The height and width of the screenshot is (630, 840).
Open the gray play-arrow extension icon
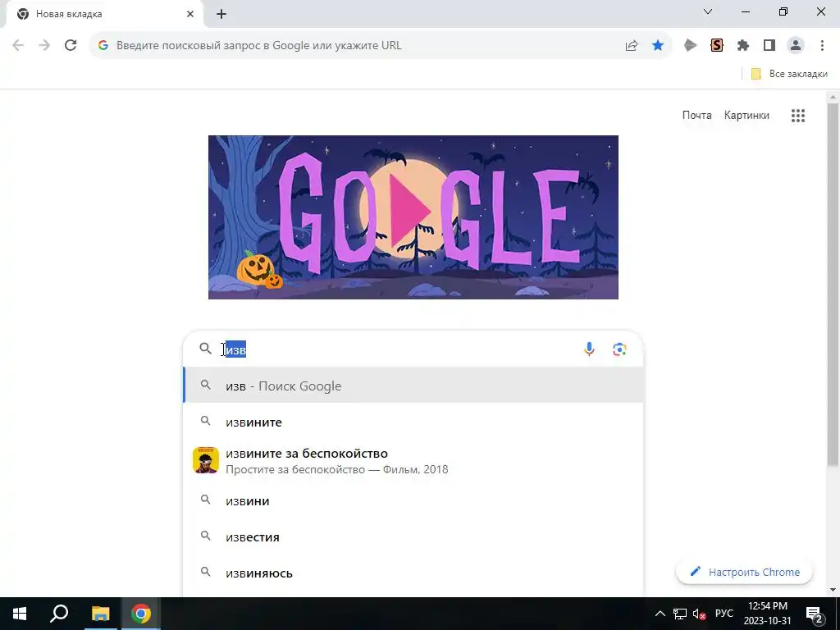coord(691,46)
